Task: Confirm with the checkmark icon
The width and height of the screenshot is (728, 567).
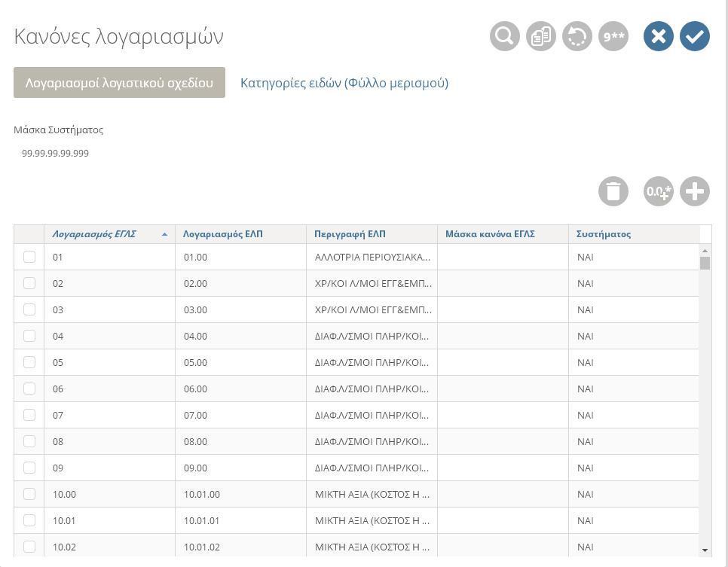Action: click(694, 36)
